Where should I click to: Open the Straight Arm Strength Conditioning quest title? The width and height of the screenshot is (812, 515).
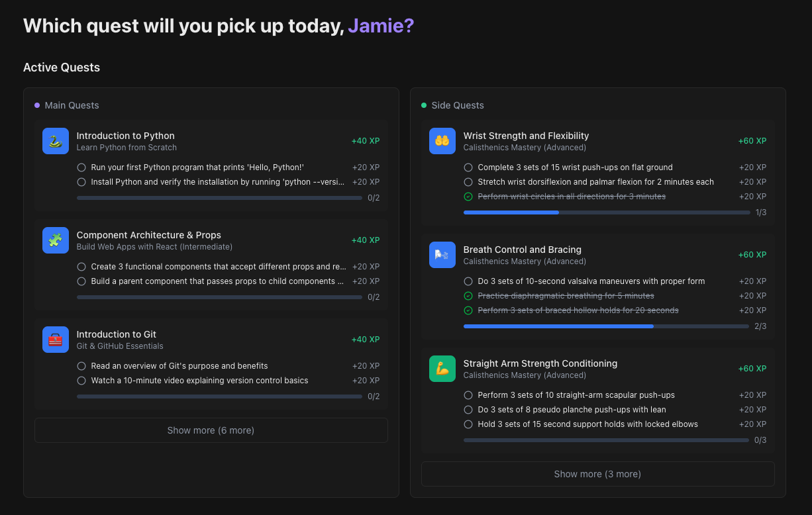point(540,363)
